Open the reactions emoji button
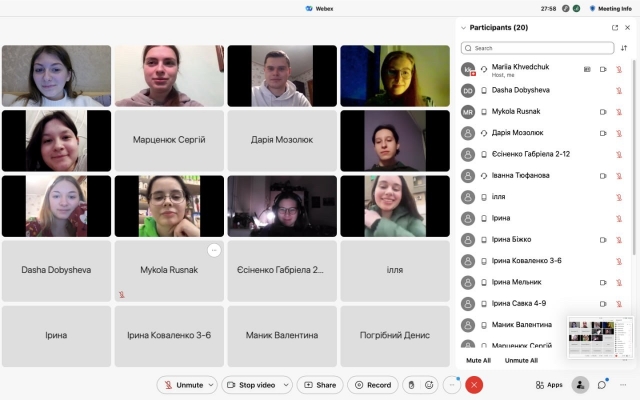 (x=429, y=385)
